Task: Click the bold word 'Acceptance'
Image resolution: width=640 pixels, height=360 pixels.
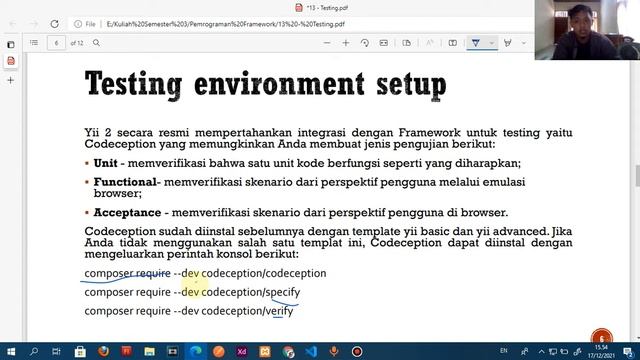Action: pos(127,212)
